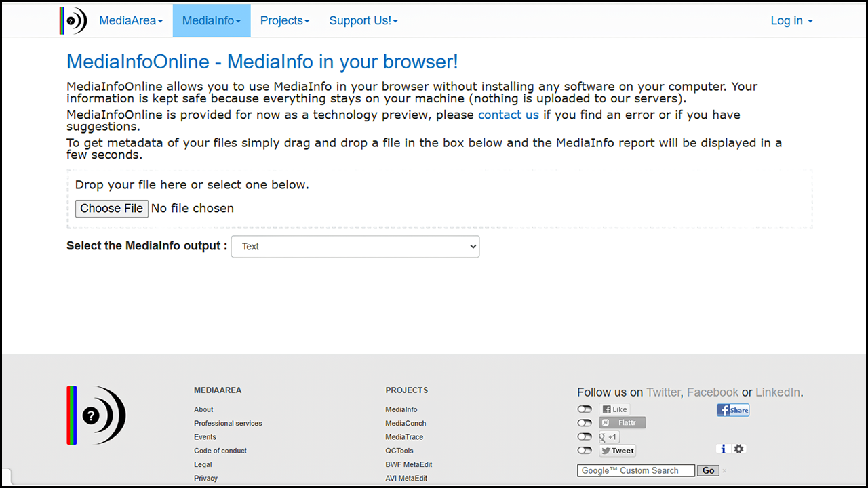The height and width of the screenshot is (488, 868).
Task: Open the Events footer link
Action: pyautogui.click(x=205, y=437)
